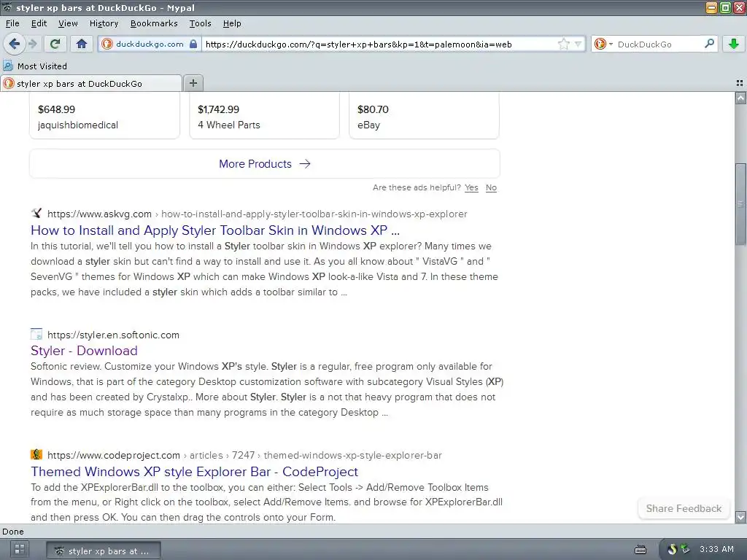Click the scrollbar down arrow
The width and height of the screenshot is (747, 560).
point(740,517)
